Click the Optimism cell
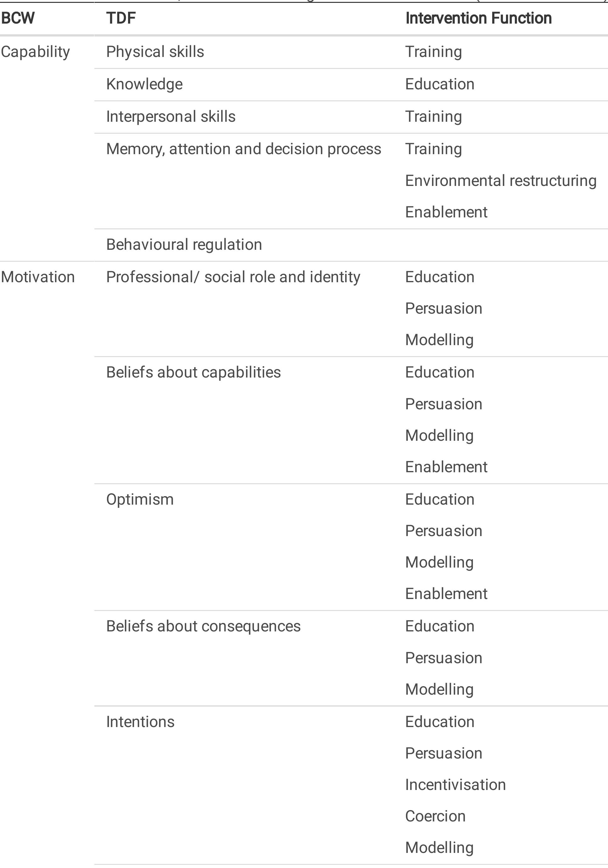Image resolution: width=608 pixels, height=868 pixels. 139,499
